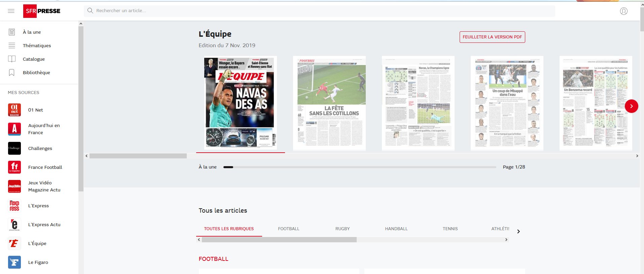Open the L'Express Actu source link
Screen dimensions: 644x274
point(44,224)
